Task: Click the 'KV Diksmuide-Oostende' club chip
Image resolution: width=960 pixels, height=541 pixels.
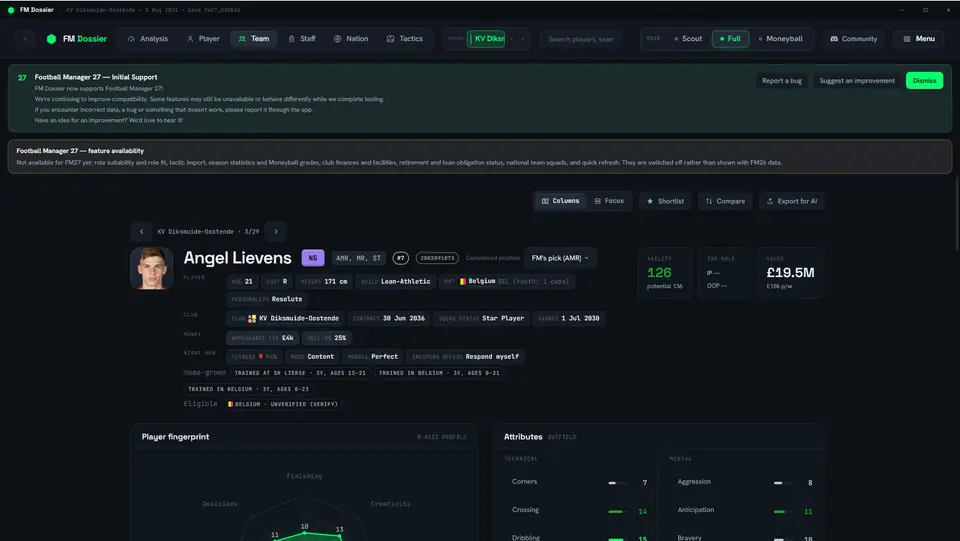Action: coord(285,318)
